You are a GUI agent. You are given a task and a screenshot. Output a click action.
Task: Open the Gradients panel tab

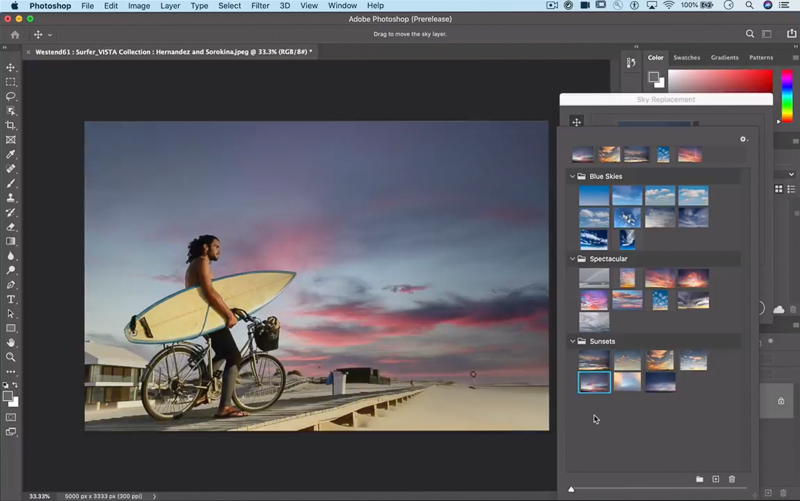point(724,58)
